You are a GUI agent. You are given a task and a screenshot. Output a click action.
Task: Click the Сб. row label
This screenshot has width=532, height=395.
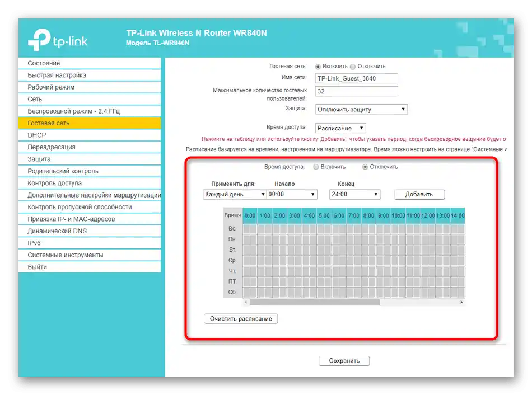click(232, 292)
